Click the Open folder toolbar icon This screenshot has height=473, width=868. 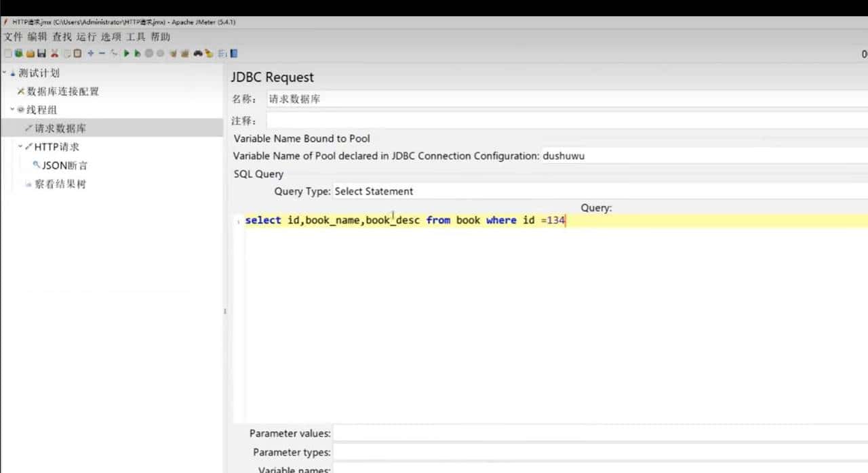click(31, 54)
